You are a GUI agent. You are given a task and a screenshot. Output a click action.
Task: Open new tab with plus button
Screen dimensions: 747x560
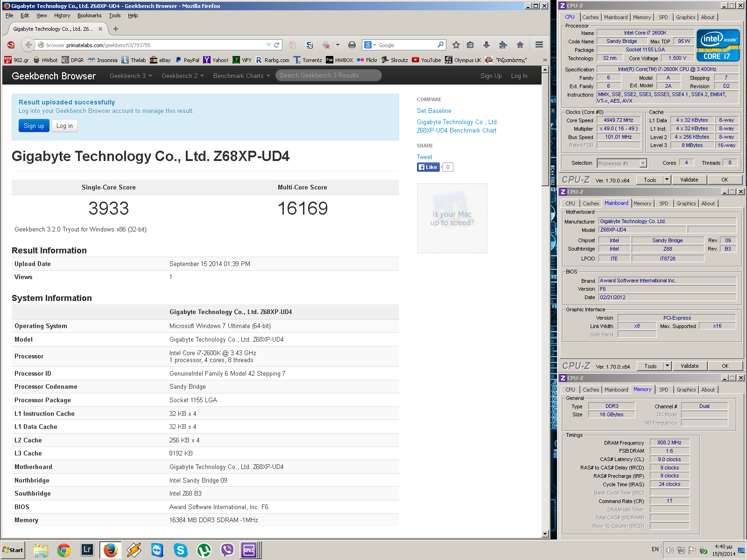116,29
